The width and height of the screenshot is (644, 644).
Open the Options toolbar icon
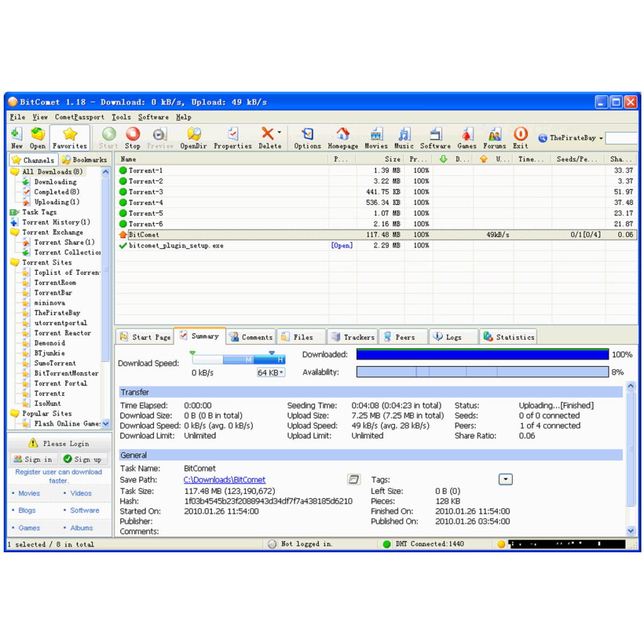tap(307, 138)
